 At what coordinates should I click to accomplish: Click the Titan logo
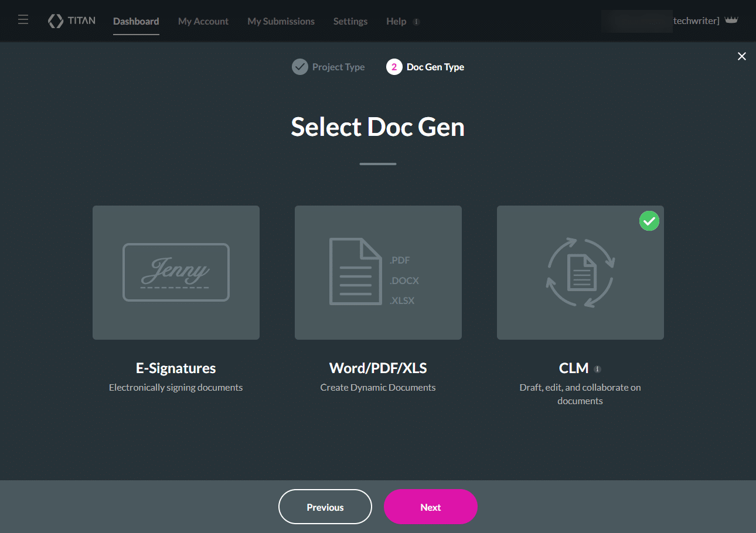tap(71, 21)
